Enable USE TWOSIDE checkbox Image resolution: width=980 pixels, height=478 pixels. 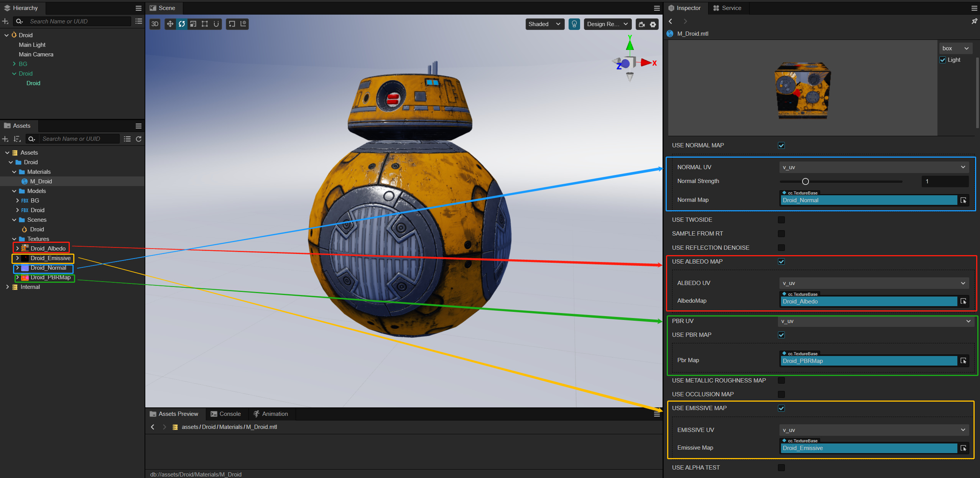(x=781, y=220)
